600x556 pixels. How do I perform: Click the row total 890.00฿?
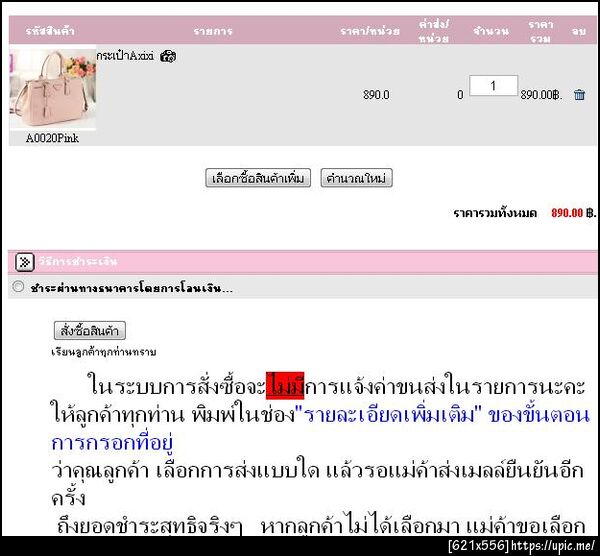tap(541, 95)
